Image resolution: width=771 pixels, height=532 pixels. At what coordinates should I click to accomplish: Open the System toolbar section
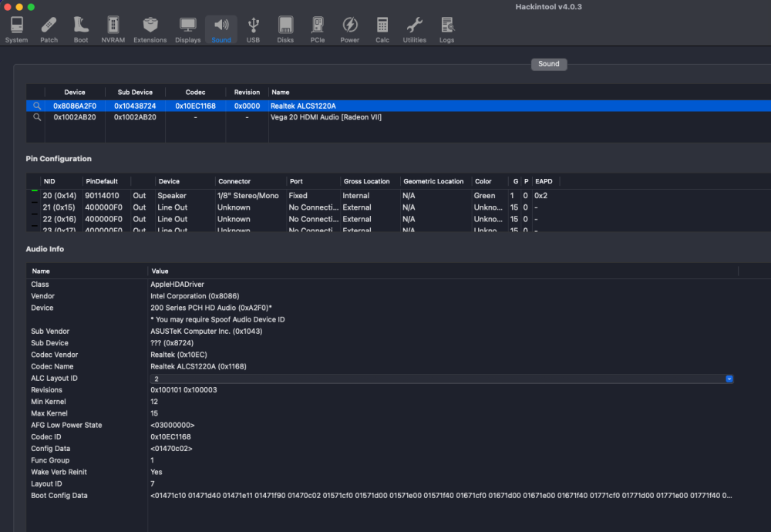coord(16,29)
